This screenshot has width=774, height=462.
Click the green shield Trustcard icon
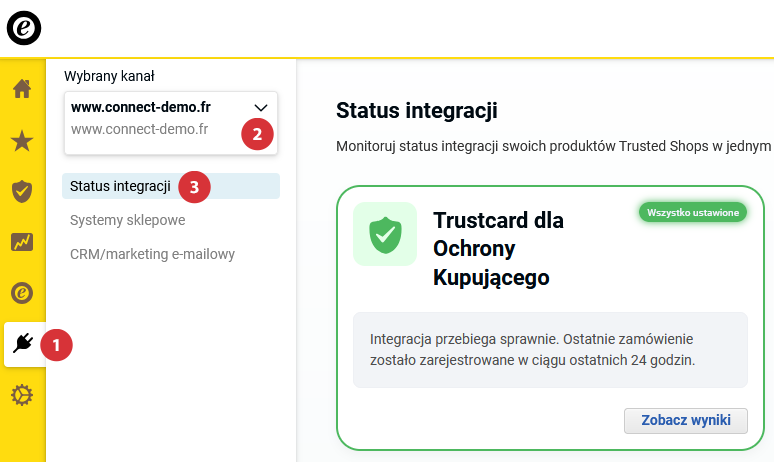[x=385, y=235]
